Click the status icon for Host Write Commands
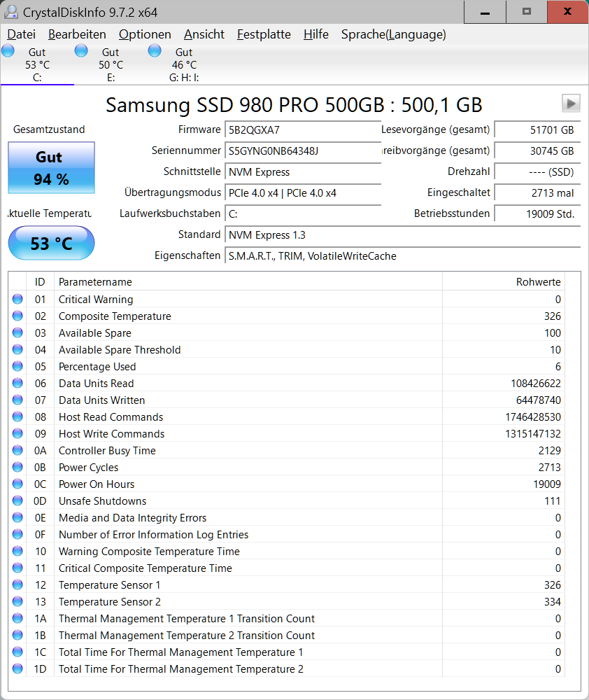This screenshot has width=589, height=700. pos(17,433)
